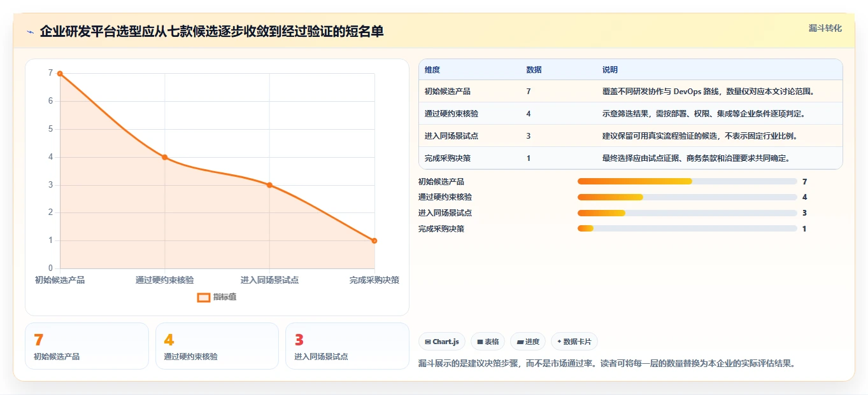
Task: Click the y-axis value 7
Action: [50, 73]
